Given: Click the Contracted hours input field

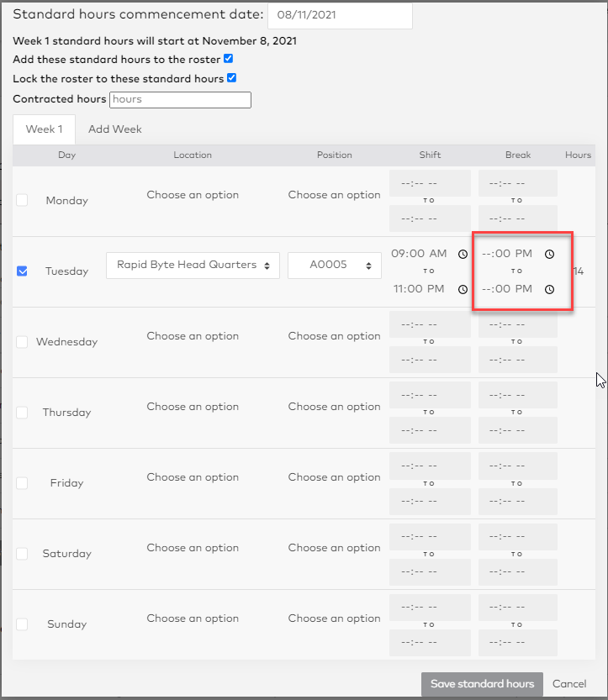Looking at the screenshot, I should (179, 99).
